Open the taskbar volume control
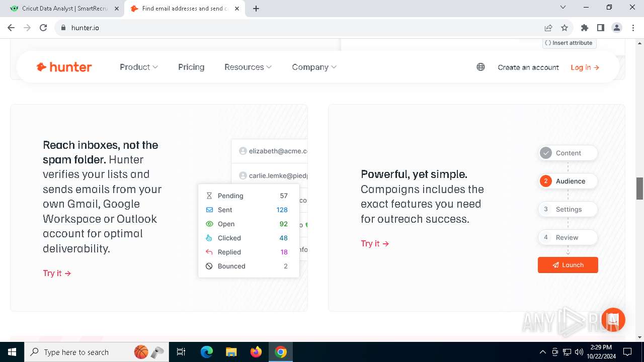This screenshot has height=362, width=644. click(x=579, y=352)
